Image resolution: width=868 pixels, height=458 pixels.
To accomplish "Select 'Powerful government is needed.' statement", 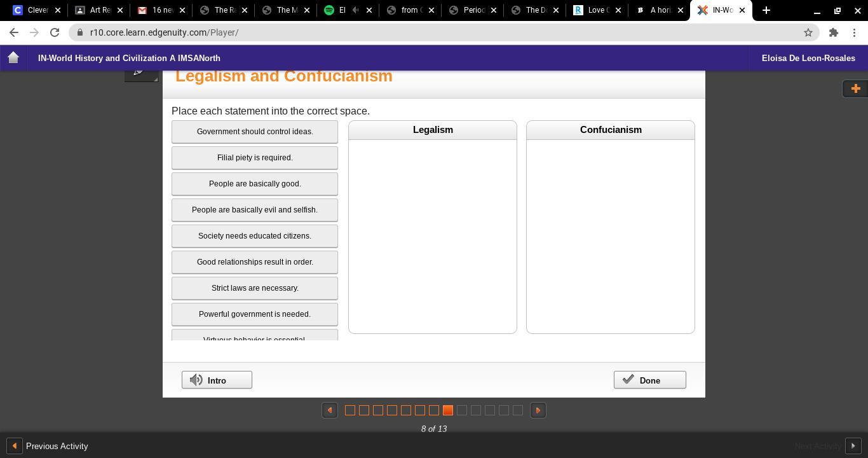I will [x=255, y=314].
